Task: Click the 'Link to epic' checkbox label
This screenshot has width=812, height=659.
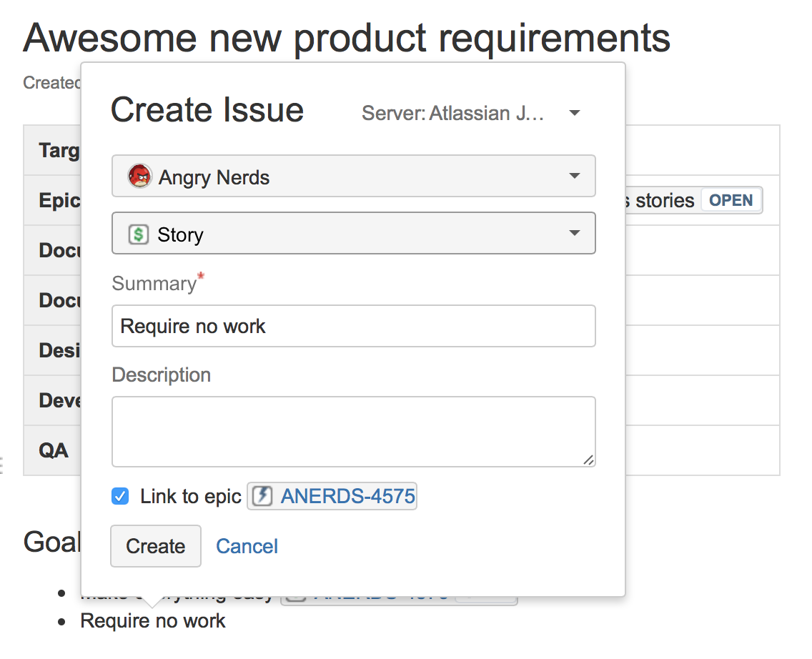Action: 190,496
